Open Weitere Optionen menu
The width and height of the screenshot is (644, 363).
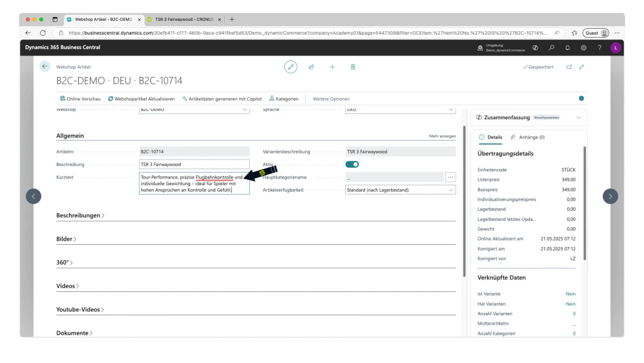point(331,99)
